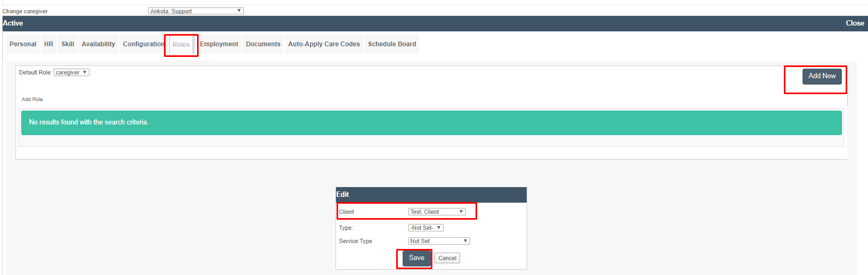Expand the Type dropdown

(425, 228)
